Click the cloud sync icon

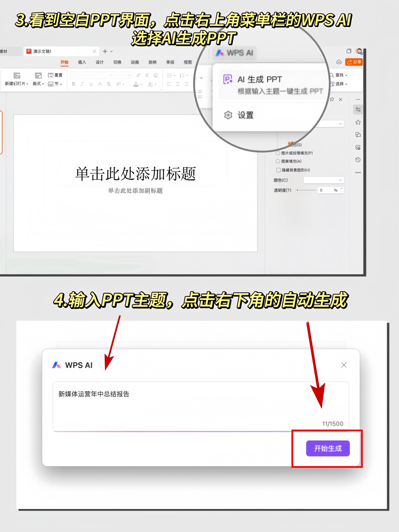tap(339, 62)
